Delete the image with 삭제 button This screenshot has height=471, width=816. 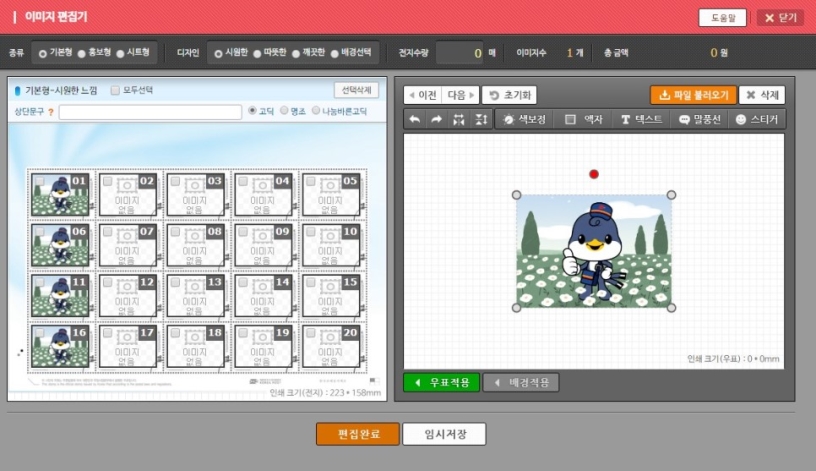762,95
